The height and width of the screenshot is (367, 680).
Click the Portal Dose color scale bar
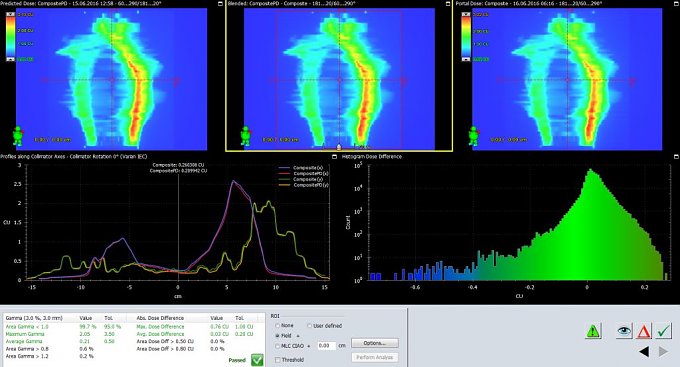[x=466, y=37]
